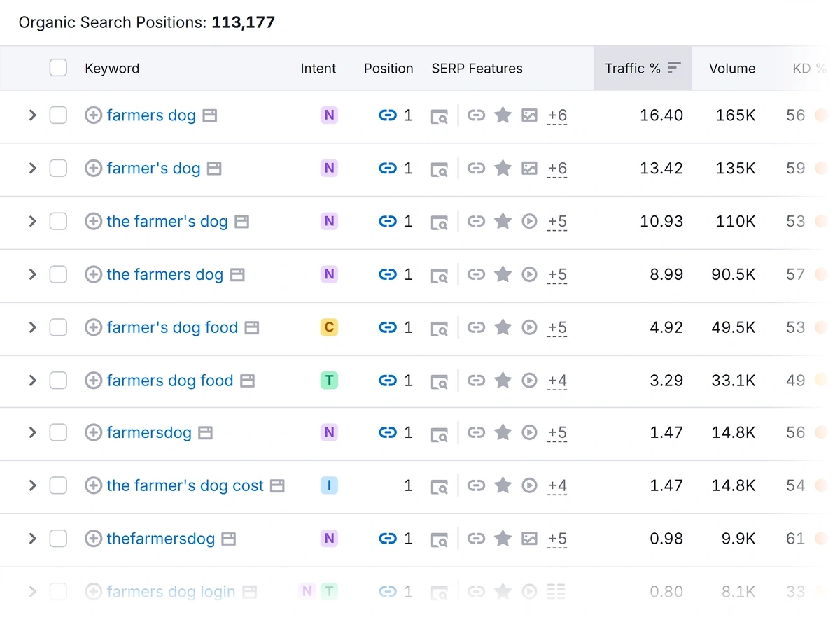Click SERP snapshot icon in 'farmers dog' row

pos(439,116)
